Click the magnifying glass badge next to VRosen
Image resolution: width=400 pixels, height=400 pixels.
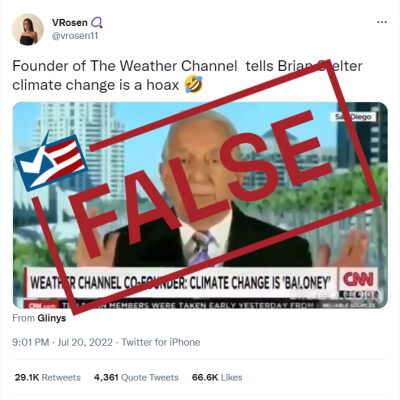click(x=97, y=22)
